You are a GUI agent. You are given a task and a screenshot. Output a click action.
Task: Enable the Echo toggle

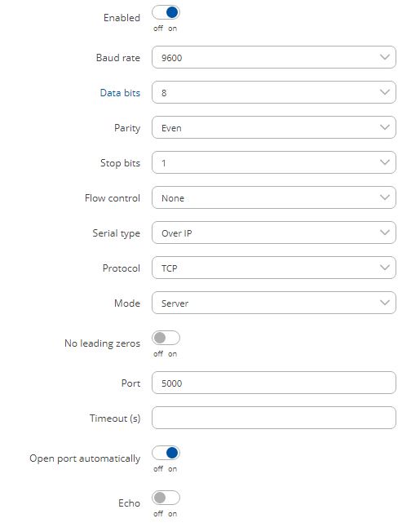[x=166, y=498]
